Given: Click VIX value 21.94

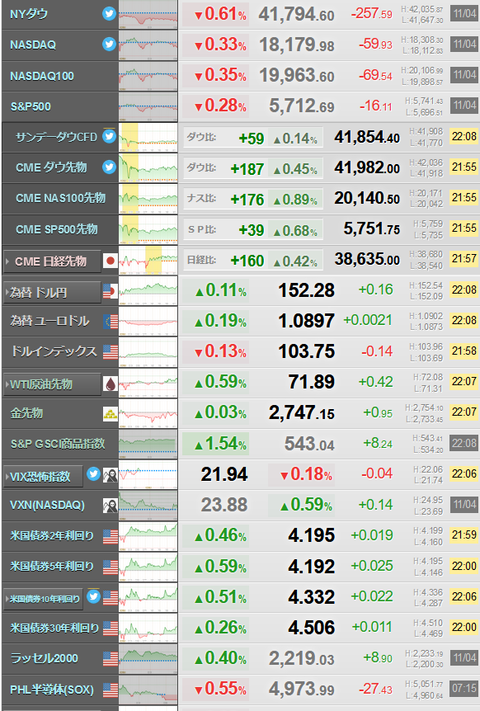Looking at the screenshot, I should click(x=224, y=475).
